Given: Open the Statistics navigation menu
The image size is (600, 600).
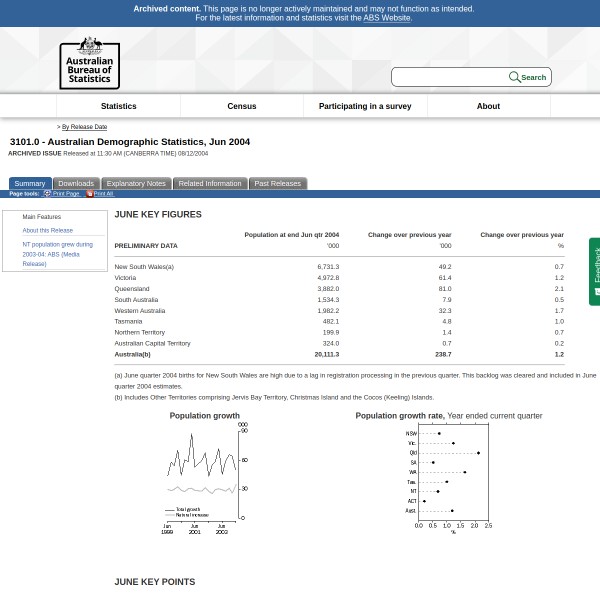Looking at the screenshot, I should (118, 106).
